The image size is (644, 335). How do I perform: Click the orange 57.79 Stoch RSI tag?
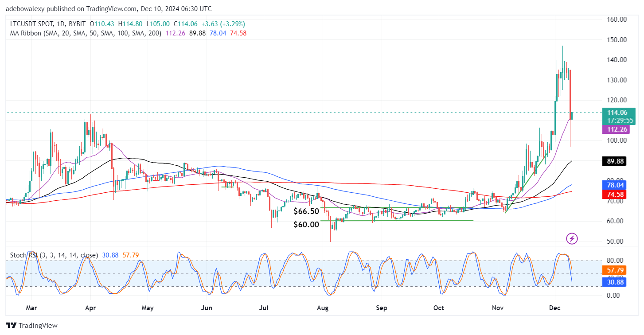(614, 269)
